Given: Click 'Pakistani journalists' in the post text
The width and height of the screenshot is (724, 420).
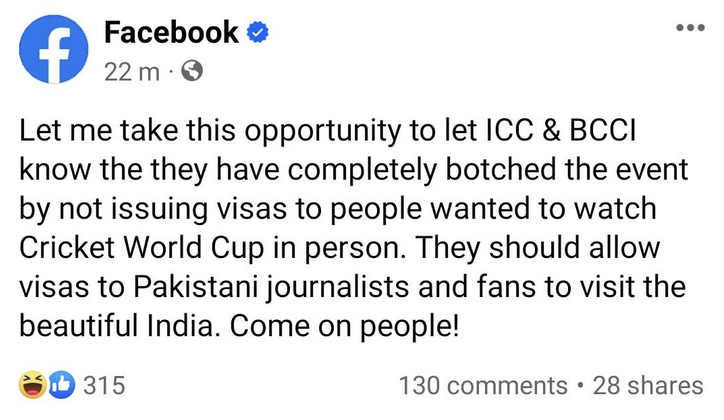Looking at the screenshot, I should (x=272, y=287).
